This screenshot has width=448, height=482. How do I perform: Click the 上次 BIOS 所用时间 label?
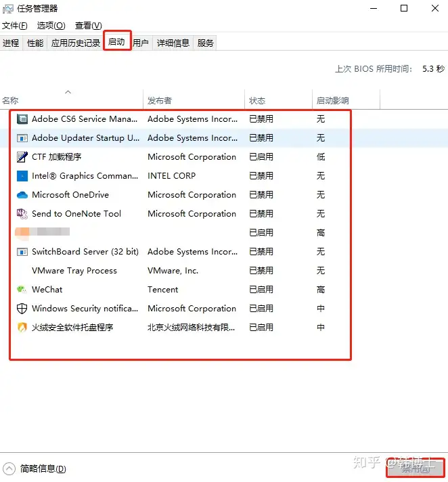click(x=374, y=68)
